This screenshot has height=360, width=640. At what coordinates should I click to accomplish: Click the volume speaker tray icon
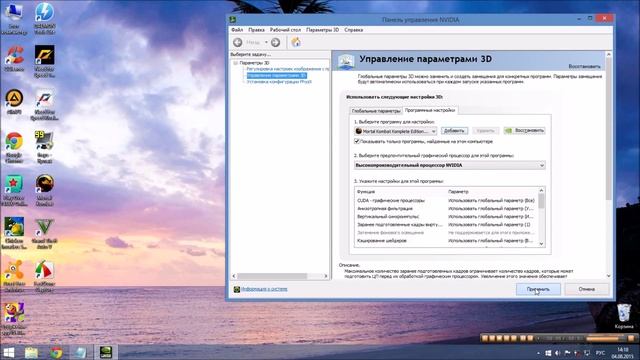[x=557, y=353]
